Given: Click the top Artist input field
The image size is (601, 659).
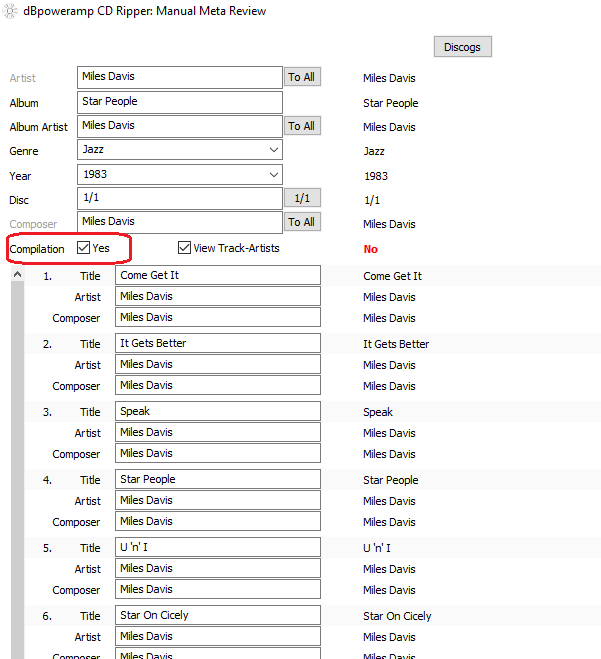Looking at the screenshot, I should (180, 77).
